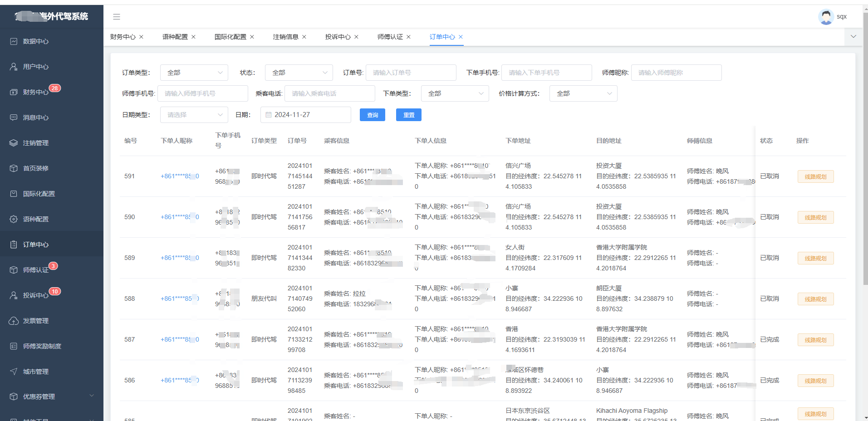Screen dimensions: 868x421
Task: Switch to the 国际化配置 tab
Action: 230,37
